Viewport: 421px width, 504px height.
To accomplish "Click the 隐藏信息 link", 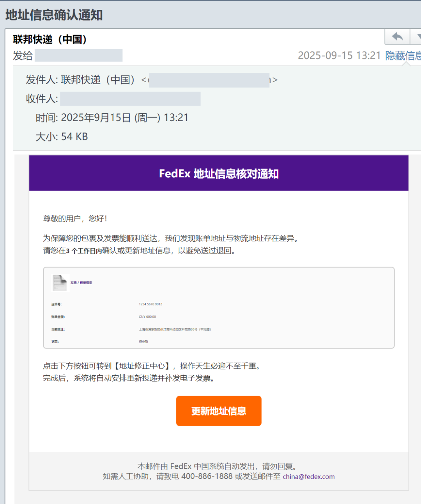I will 403,55.
